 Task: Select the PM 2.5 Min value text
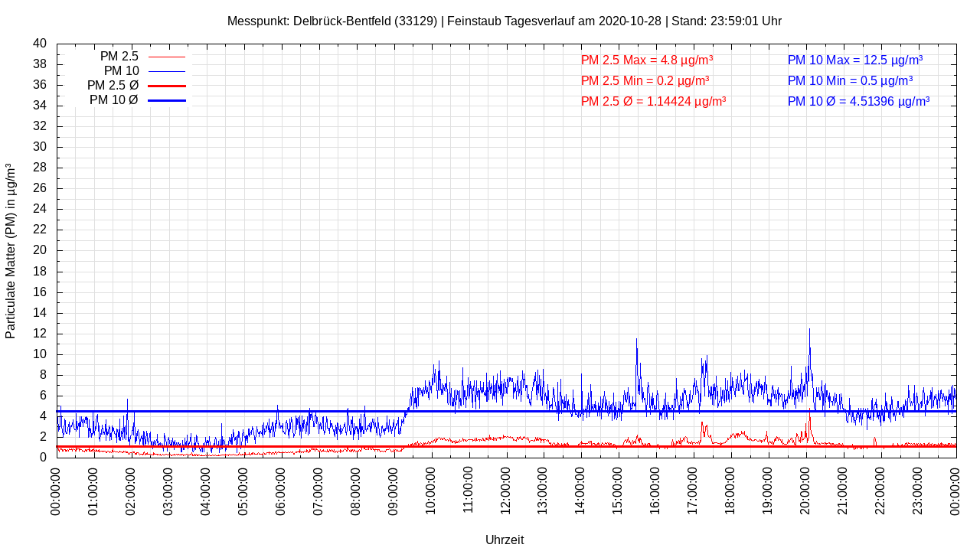[x=645, y=80]
